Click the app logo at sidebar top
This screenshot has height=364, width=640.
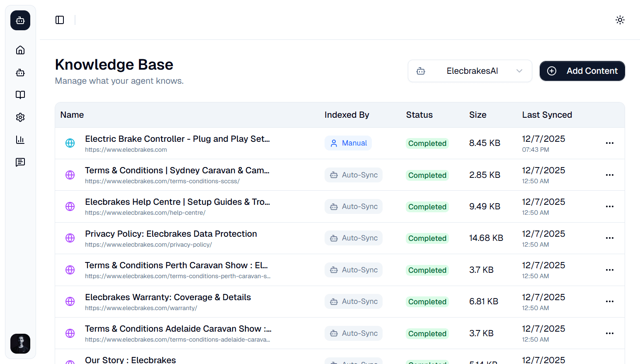coord(20,20)
